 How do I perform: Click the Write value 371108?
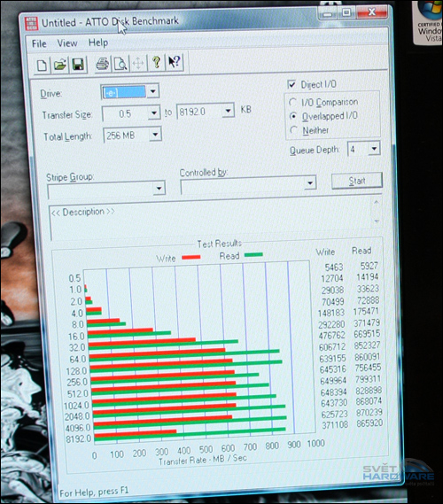coord(335,425)
